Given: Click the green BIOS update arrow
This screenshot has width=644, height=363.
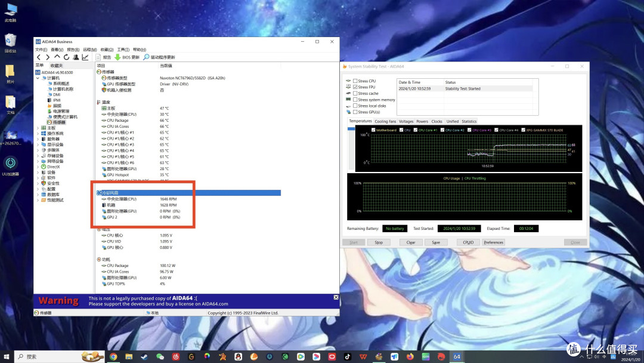Looking at the screenshot, I should tap(117, 57).
